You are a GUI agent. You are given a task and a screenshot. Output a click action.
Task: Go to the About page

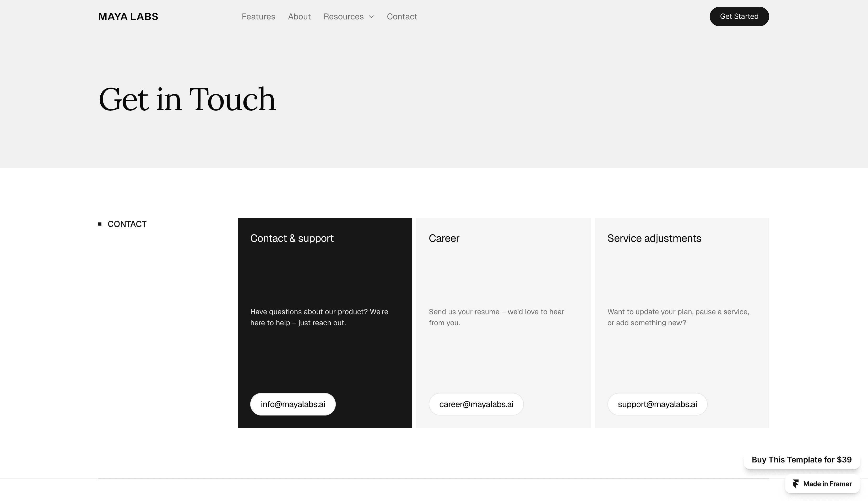click(x=299, y=17)
